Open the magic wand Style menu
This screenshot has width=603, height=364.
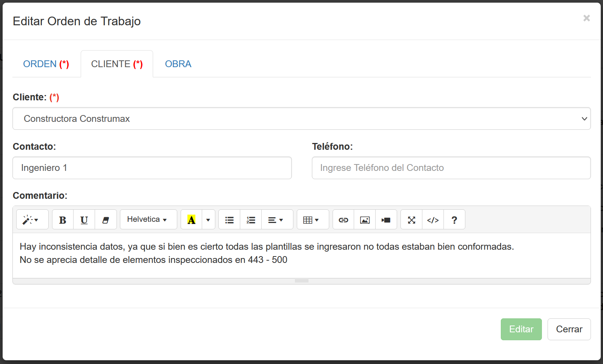coord(32,220)
